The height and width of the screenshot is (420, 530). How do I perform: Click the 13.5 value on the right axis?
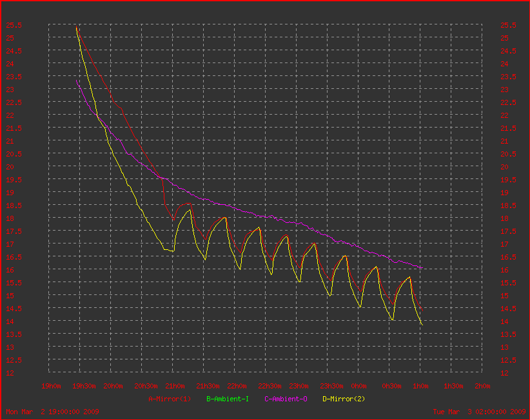coord(508,334)
